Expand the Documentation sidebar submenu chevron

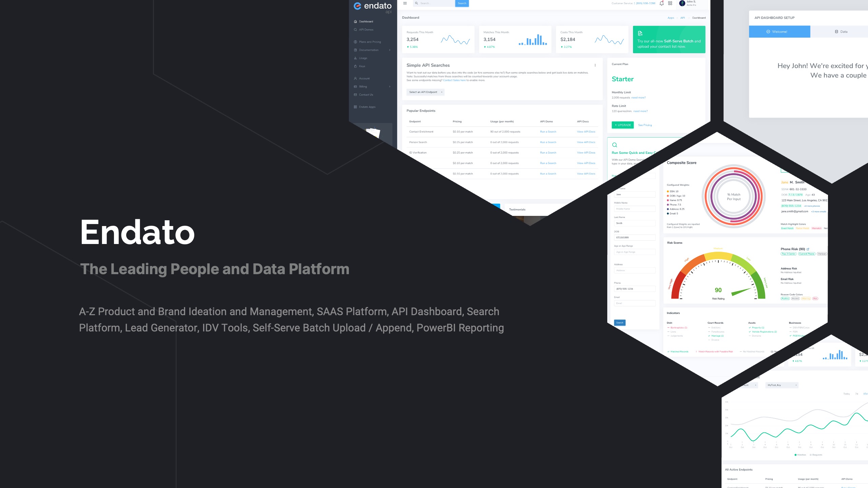coord(390,50)
